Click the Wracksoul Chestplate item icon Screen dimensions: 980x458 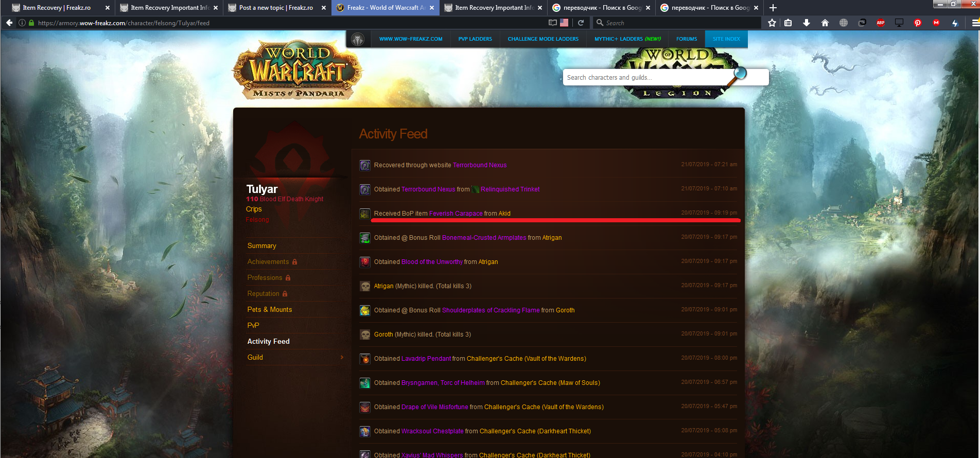tap(365, 431)
